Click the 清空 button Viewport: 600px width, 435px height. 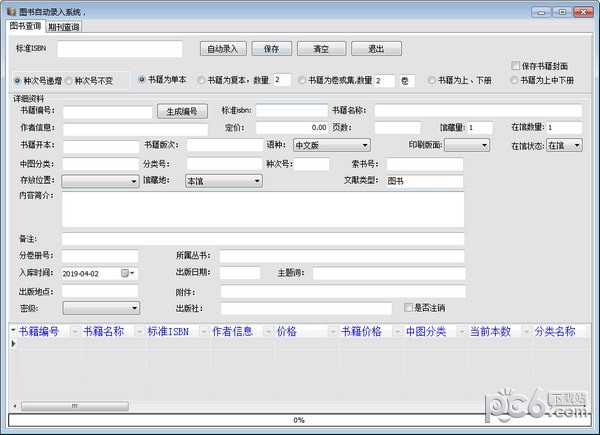pos(321,49)
